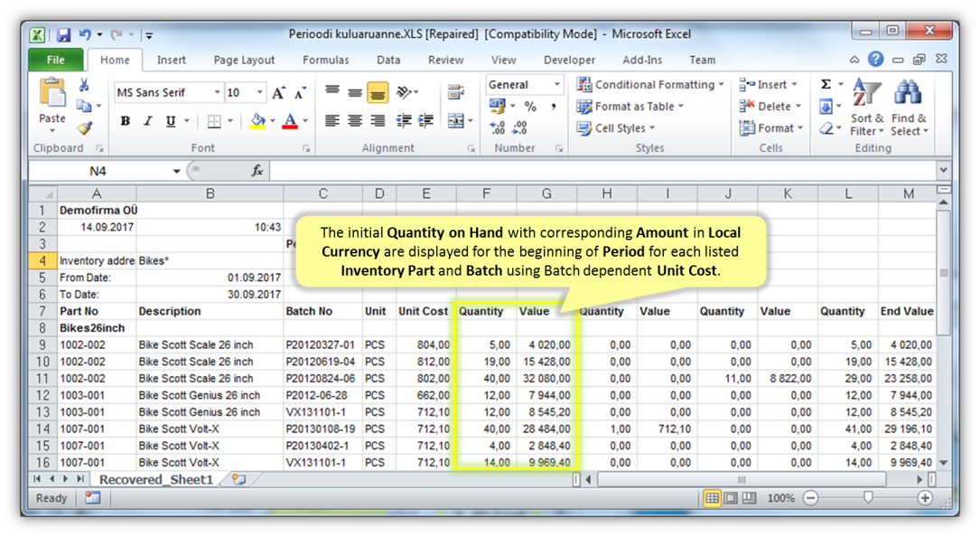This screenshot has height=537, width=980.
Task: Apply the Fill Color bucket
Action: (257, 121)
